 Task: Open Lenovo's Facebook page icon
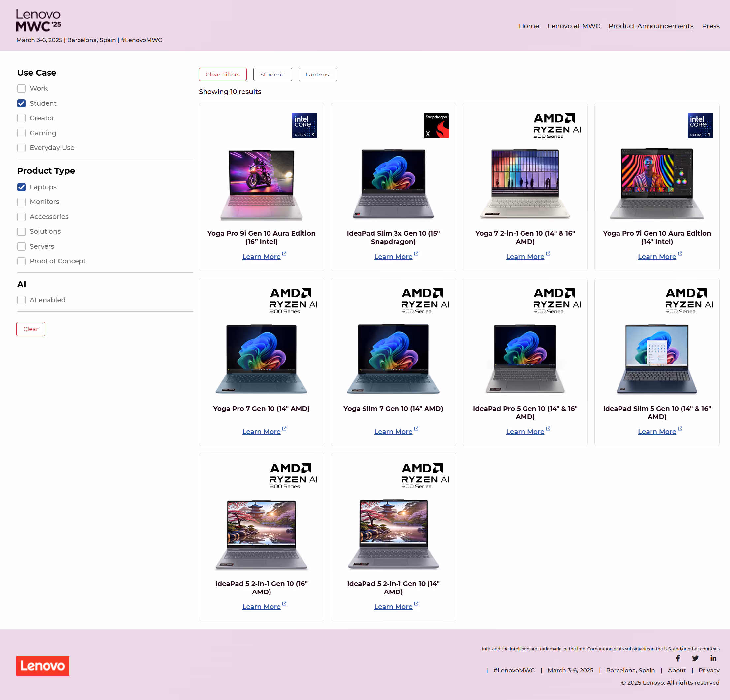pos(678,658)
